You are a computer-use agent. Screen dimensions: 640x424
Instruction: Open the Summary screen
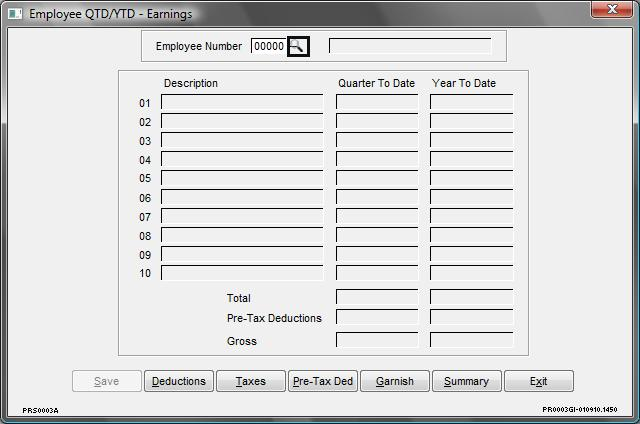(x=467, y=381)
